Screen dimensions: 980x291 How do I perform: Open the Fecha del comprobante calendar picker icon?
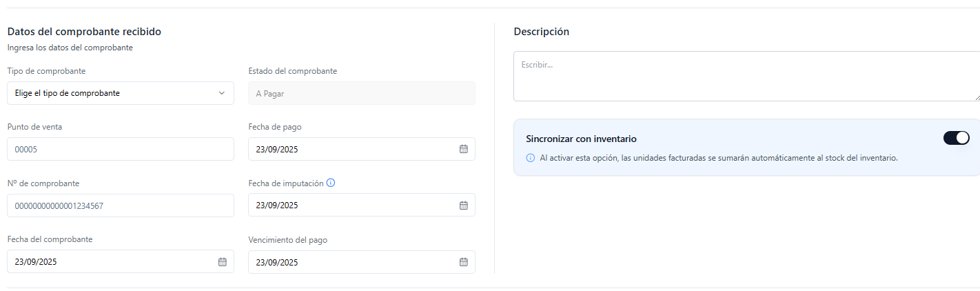pos(223,262)
